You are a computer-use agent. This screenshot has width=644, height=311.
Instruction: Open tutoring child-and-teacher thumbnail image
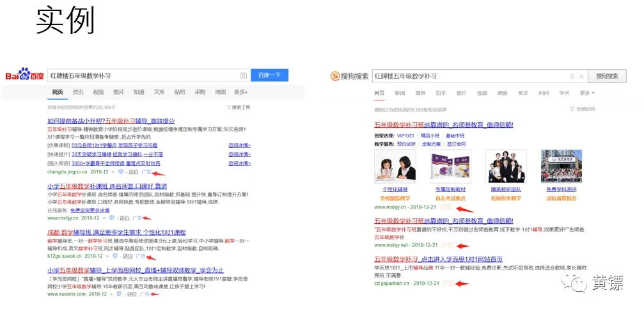point(395,166)
